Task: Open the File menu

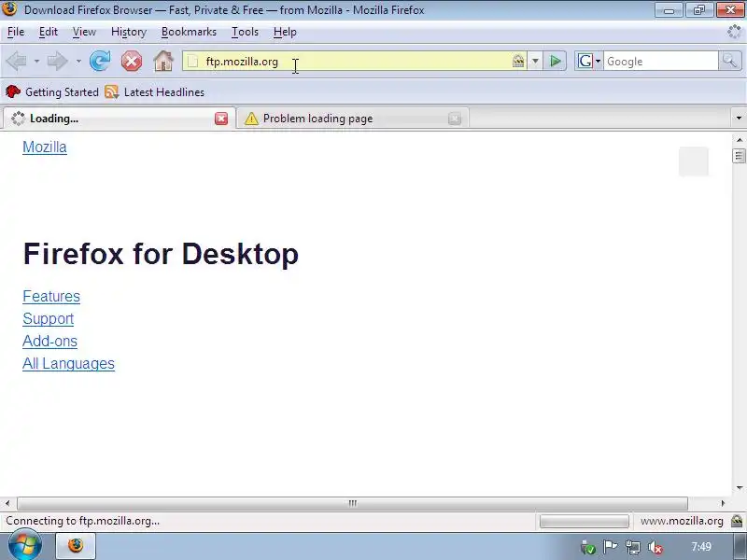Action: pos(16,32)
